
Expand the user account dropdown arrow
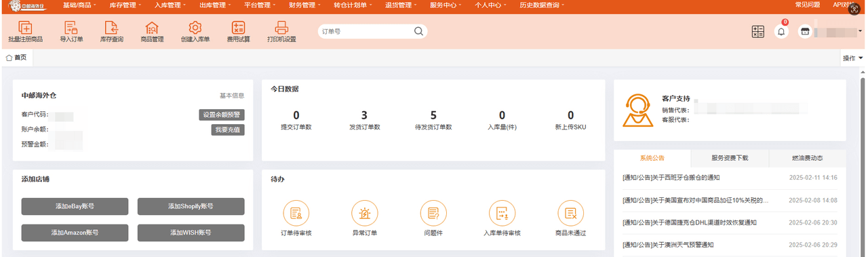[861, 31]
